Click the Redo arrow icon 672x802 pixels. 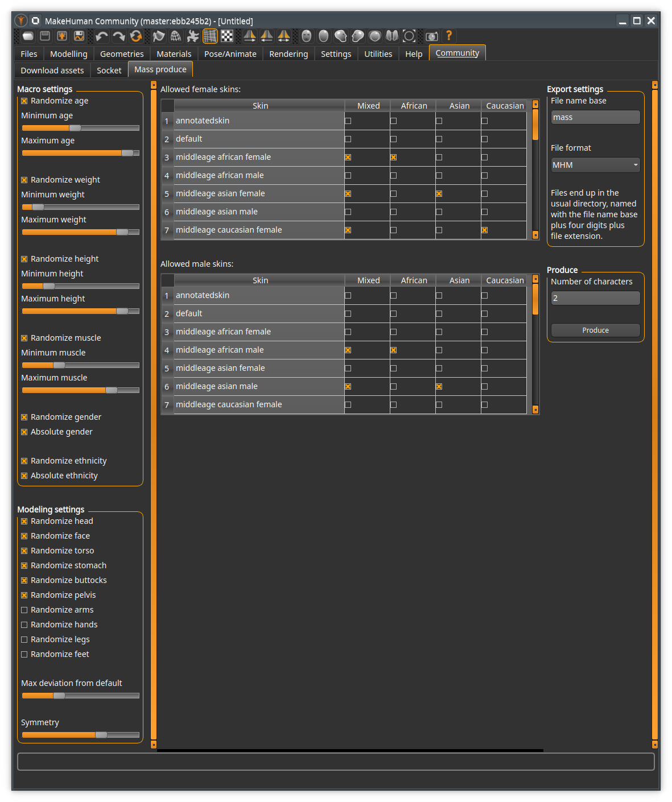pos(119,36)
